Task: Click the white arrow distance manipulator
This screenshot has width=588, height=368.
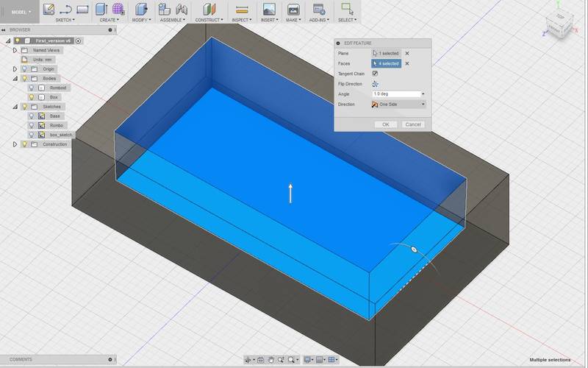Action: [x=290, y=194]
